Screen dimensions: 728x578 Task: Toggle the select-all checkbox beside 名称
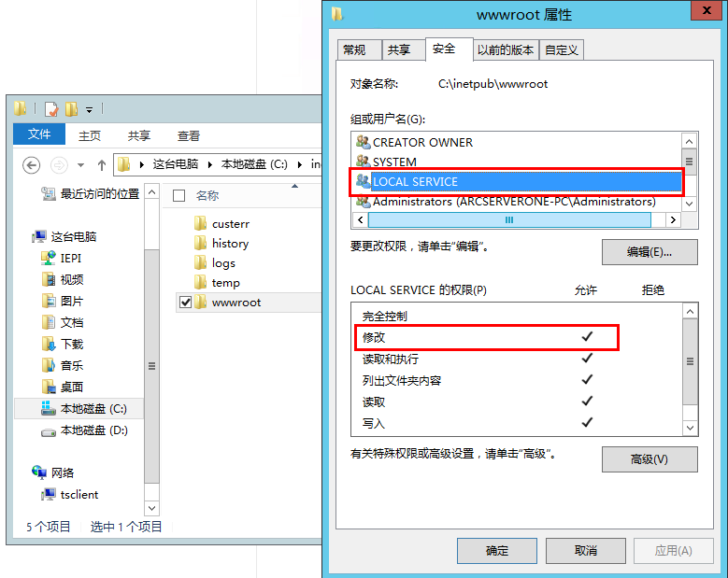[178, 196]
